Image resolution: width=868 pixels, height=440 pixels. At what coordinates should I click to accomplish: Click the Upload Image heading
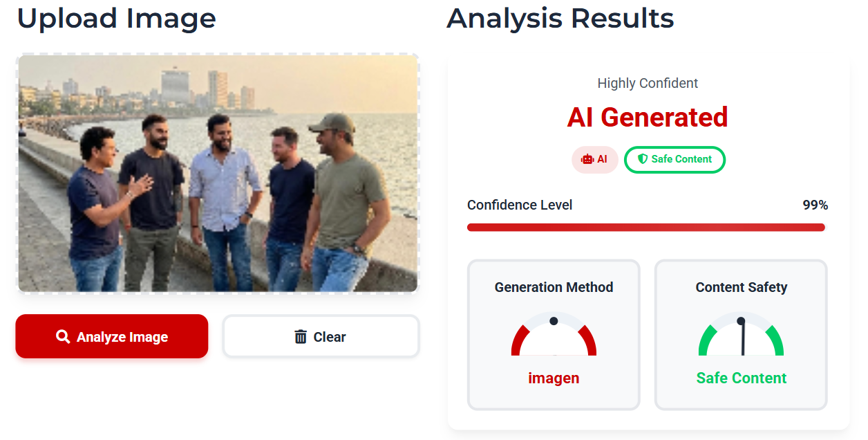click(116, 19)
